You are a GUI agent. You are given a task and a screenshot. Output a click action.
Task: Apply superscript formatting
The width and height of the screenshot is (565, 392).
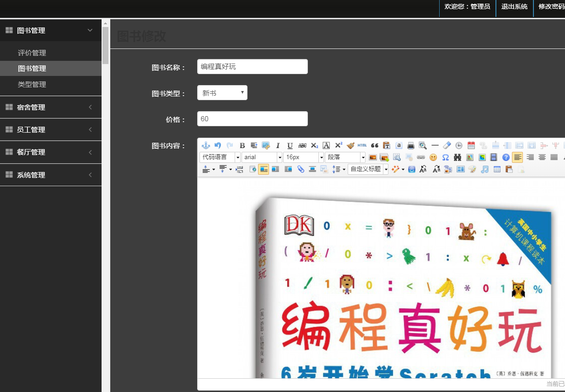point(339,145)
